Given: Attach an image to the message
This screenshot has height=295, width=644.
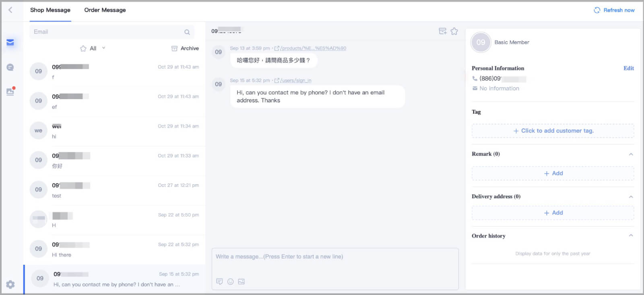Looking at the screenshot, I should pyautogui.click(x=241, y=282).
